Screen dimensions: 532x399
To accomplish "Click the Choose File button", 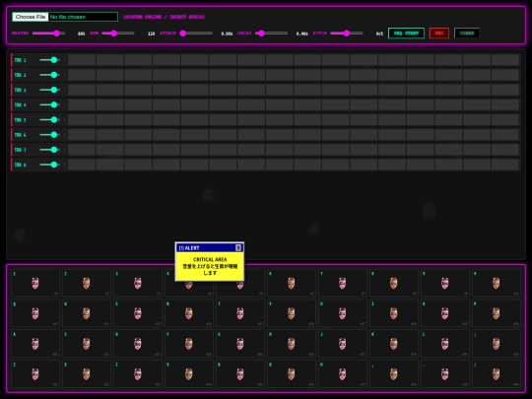I will pyautogui.click(x=31, y=17).
